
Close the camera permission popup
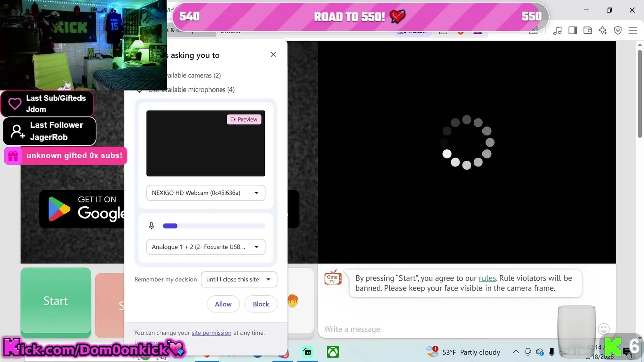[273, 54]
